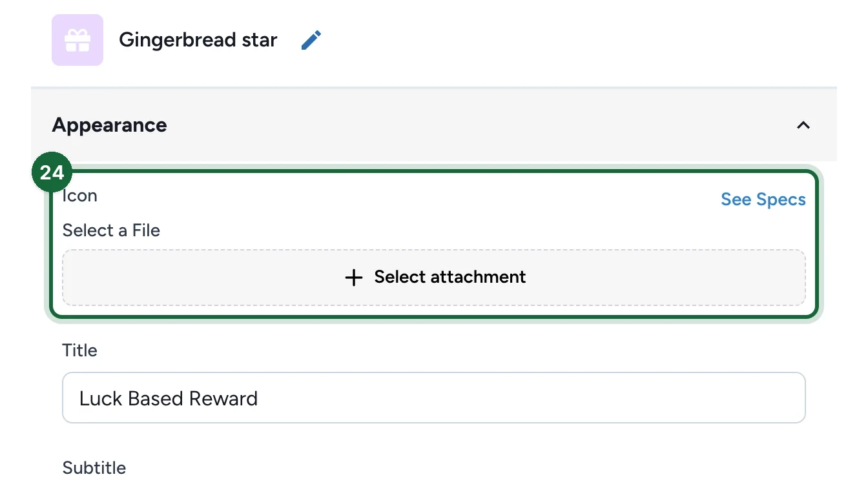Open the See Specs link

pos(763,199)
